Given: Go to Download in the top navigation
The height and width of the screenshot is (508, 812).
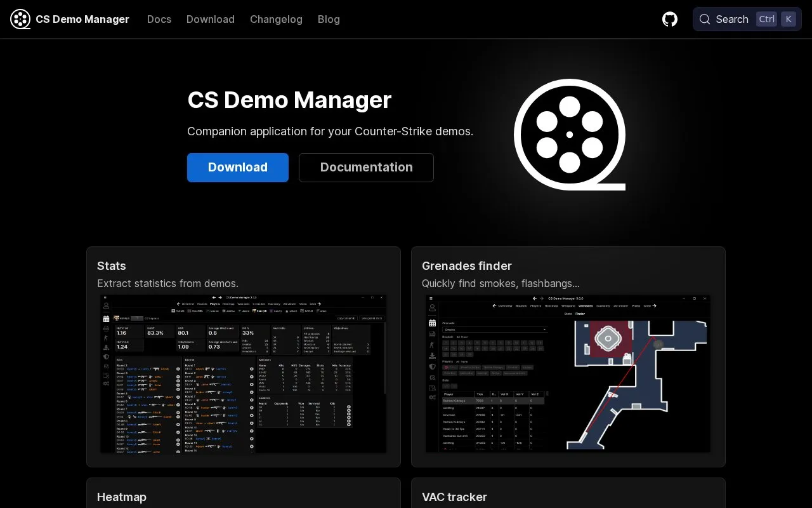Looking at the screenshot, I should click(211, 19).
